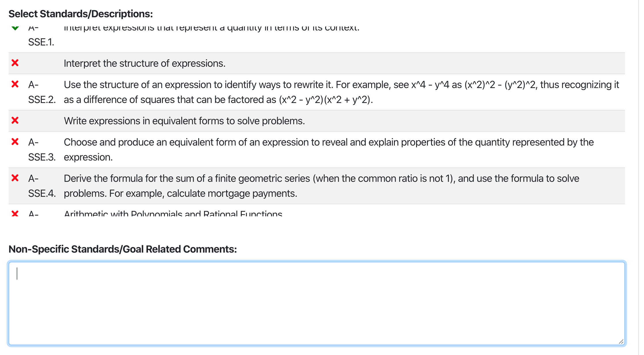Viewport: 644px width, 355px height.
Task: Select the A-SSE.2 standard code label
Action: [42, 92]
